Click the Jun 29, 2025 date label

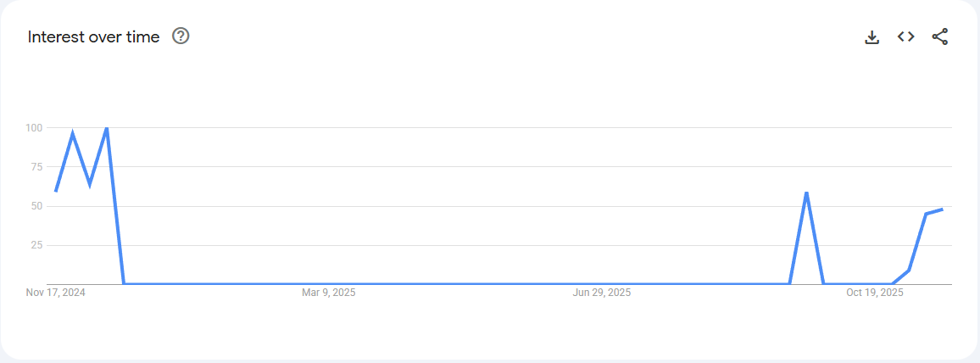[x=602, y=293]
